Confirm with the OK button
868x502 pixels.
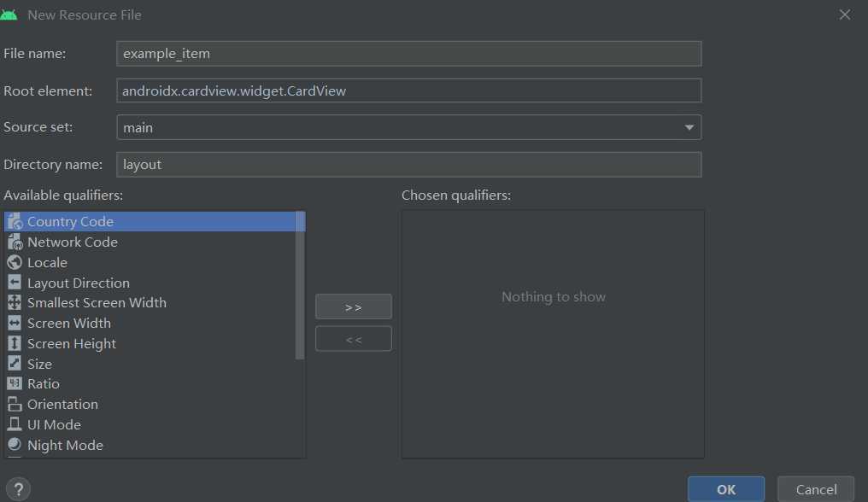[x=726, y=489]
